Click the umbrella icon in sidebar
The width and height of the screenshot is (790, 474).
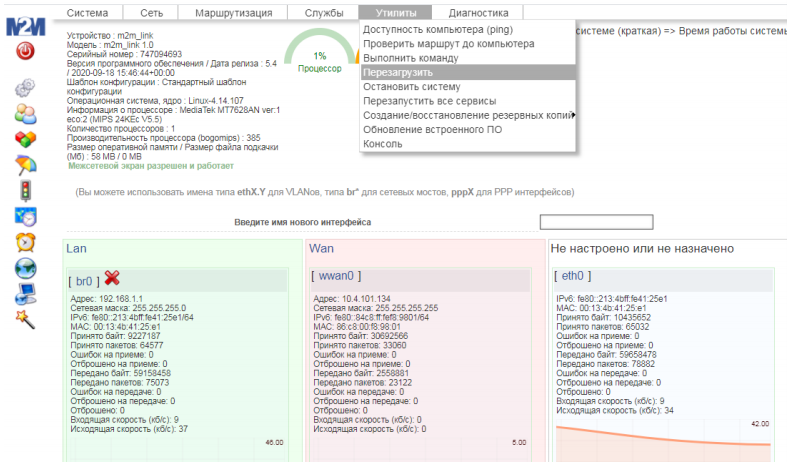(x=26, y=164)
